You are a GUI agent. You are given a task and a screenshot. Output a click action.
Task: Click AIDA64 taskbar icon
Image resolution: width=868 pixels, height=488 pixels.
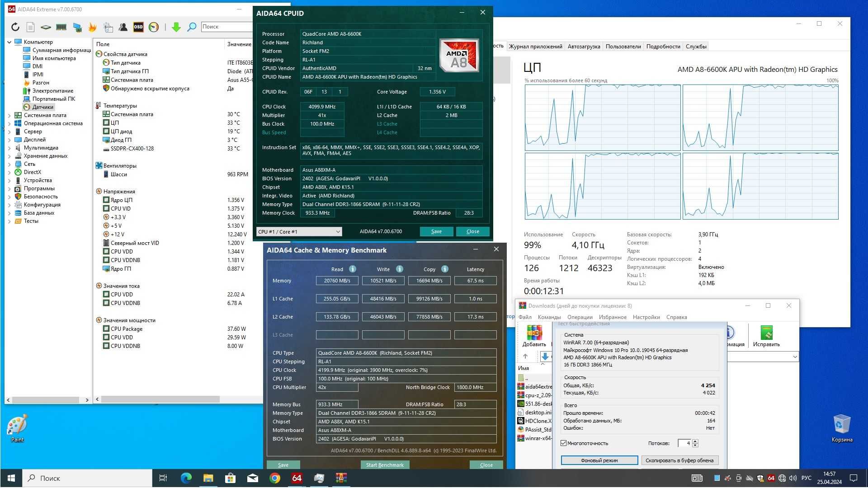[297, 478]
